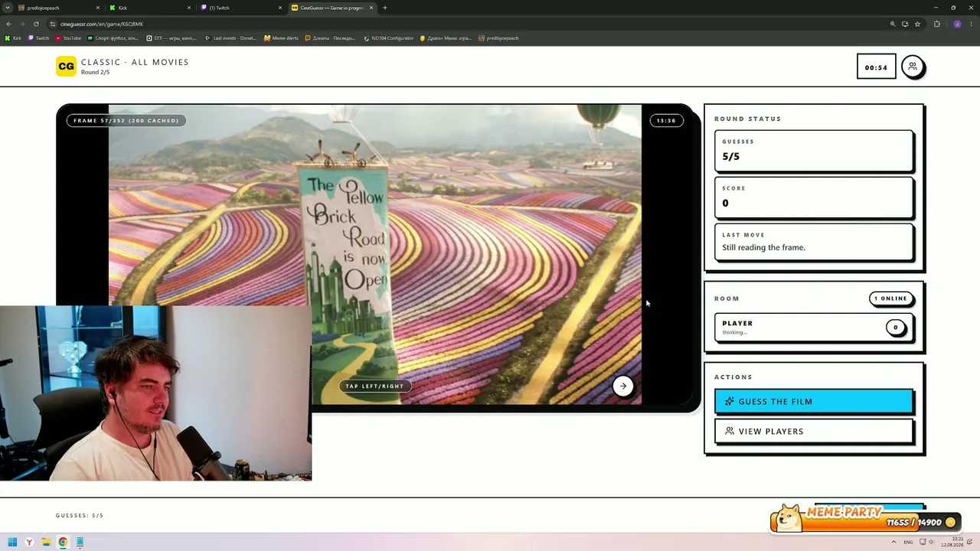Open the players icon button in header
Image resolution: width=980 pixels, height=551 pixels.
(x=912, y=67)
